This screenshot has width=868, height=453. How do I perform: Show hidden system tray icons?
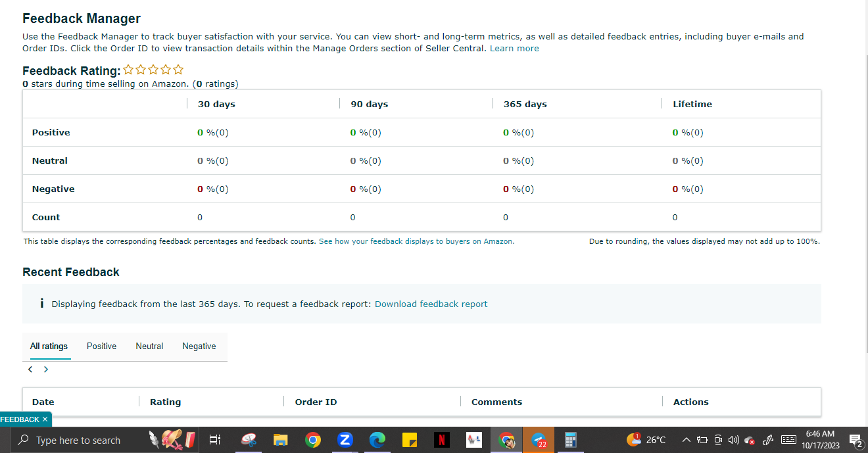click(686, 440)
